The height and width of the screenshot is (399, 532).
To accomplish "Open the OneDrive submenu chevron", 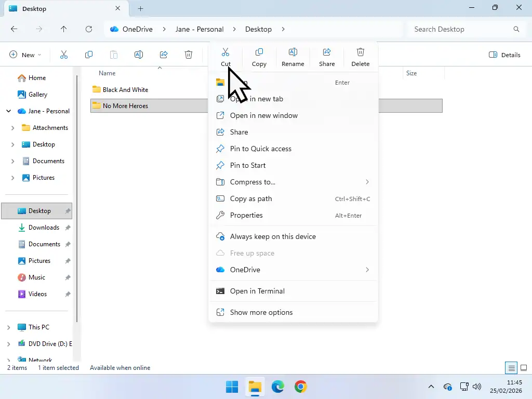I will (x=367, y=270).
